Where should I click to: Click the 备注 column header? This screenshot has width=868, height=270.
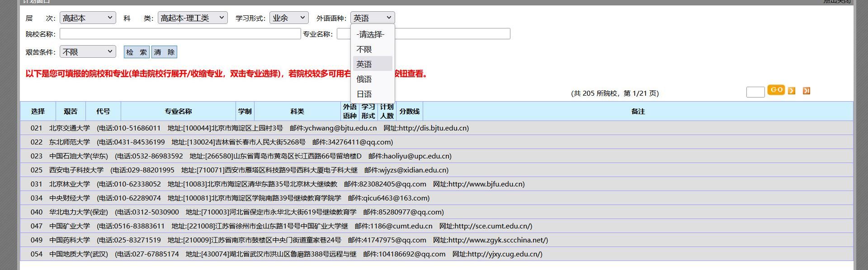638,111
